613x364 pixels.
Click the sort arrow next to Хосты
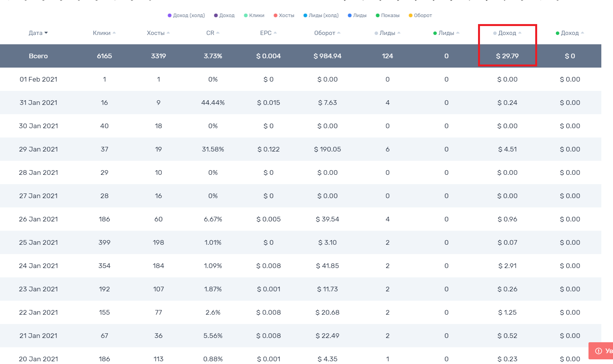pos(168,33)
